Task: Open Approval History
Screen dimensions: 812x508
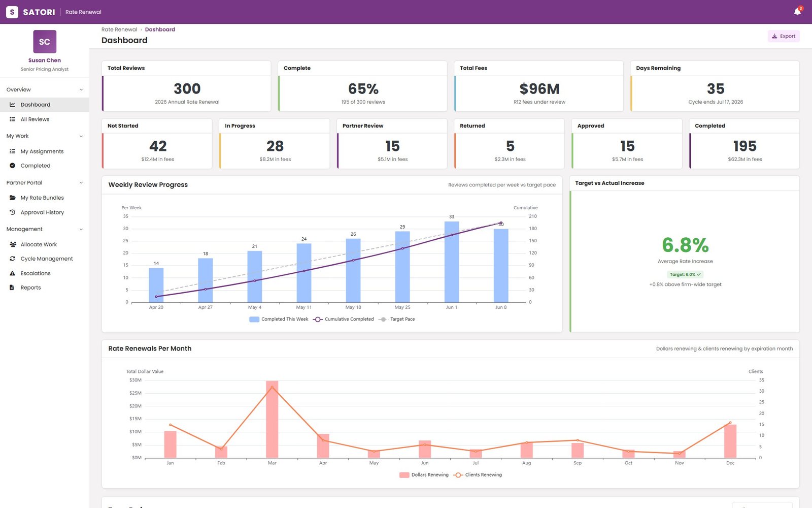Action: click(x=45, y=212)
